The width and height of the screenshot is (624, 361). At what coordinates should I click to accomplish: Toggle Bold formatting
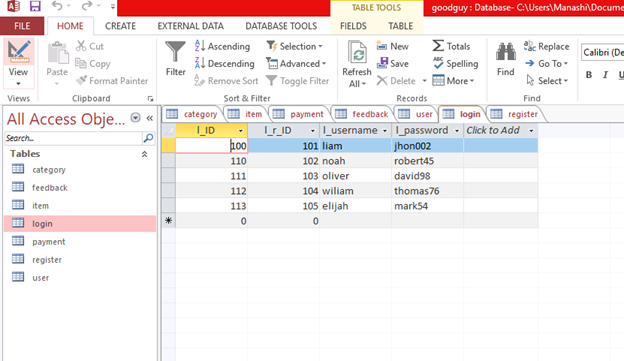click(589, 75)
